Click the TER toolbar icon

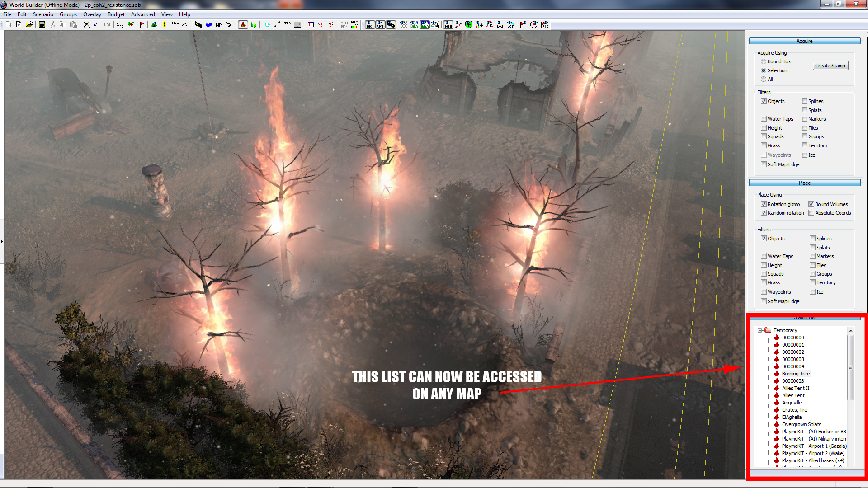click(288, 24)
